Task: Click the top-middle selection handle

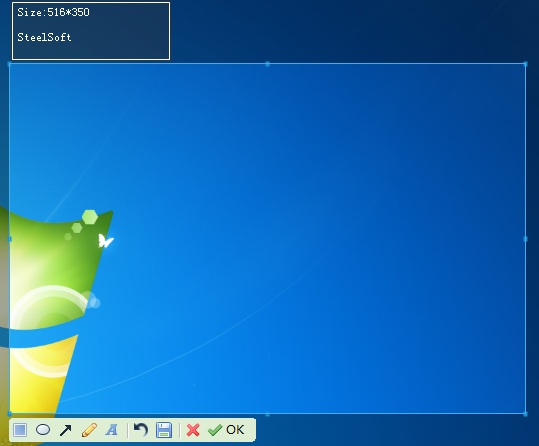Action: pyautogui.click(x=267, y=64)
